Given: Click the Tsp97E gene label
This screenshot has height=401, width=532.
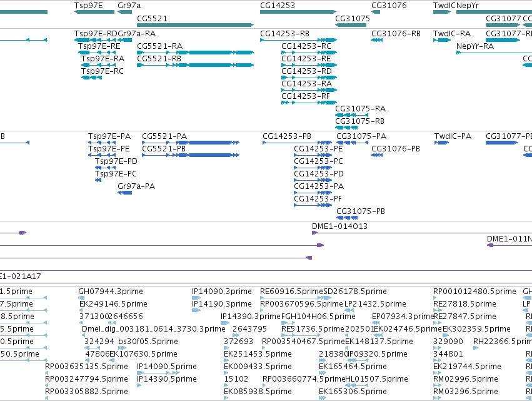Looking at the screenshot, I should click(x=89, y=6).
